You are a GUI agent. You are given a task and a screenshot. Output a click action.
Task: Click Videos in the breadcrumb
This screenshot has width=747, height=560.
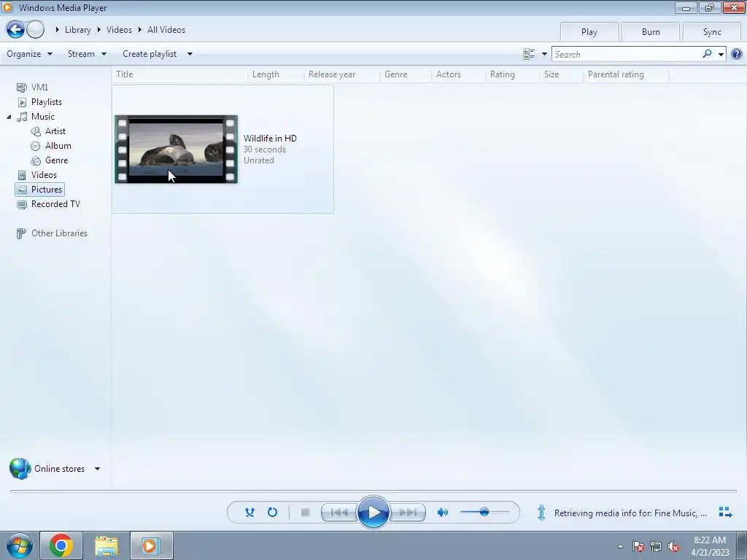tap(119, 29)
